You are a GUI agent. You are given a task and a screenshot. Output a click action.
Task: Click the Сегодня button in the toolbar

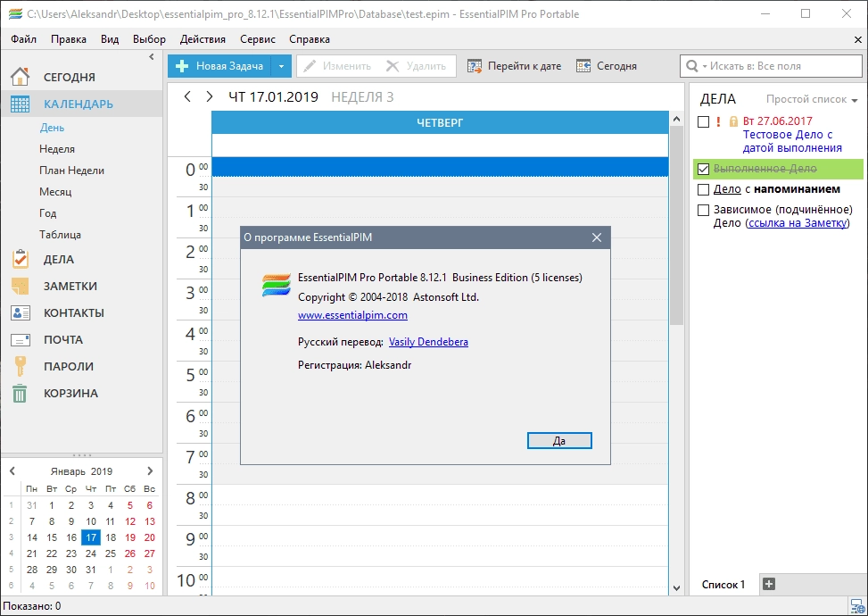[607, 66]
